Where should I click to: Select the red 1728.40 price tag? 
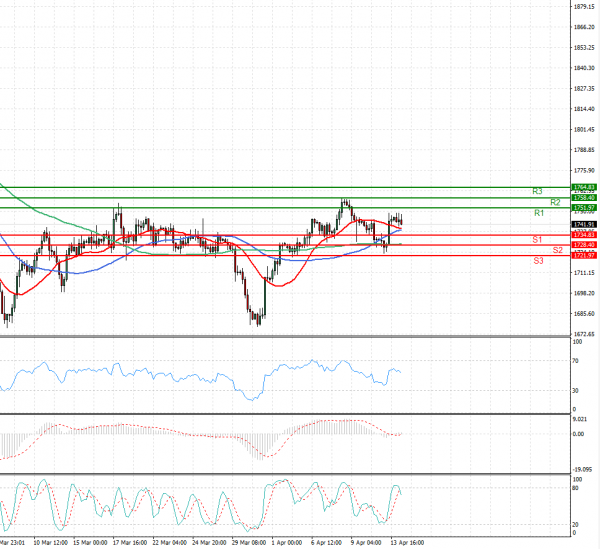pos(584,245)
